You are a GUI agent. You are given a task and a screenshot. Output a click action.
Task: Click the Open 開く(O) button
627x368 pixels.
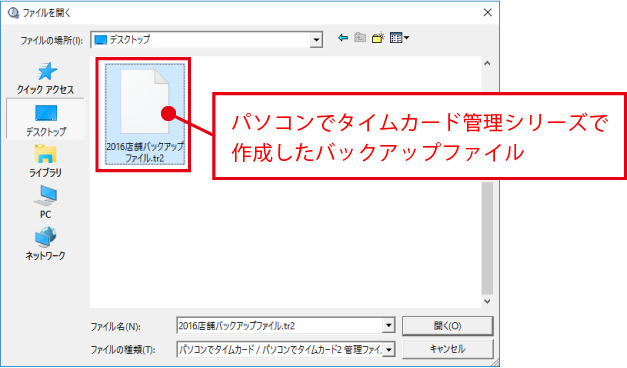coord(447,326)
